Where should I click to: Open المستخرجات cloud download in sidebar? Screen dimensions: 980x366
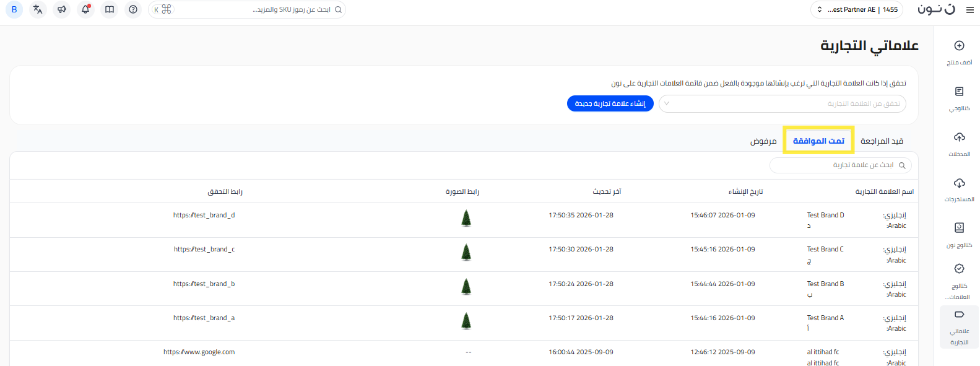tap(959, 183)
